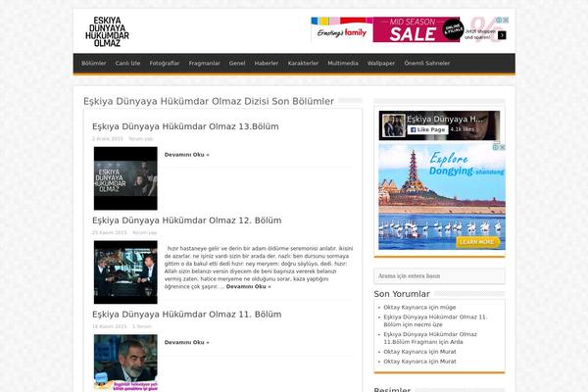Open the Haberler menu item
The height and width of the screenshot is (392, 588).
point(267,64)
